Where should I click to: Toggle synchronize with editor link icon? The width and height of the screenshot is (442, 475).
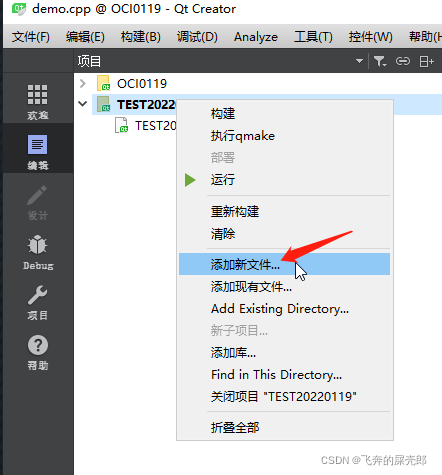pos(403,61)
